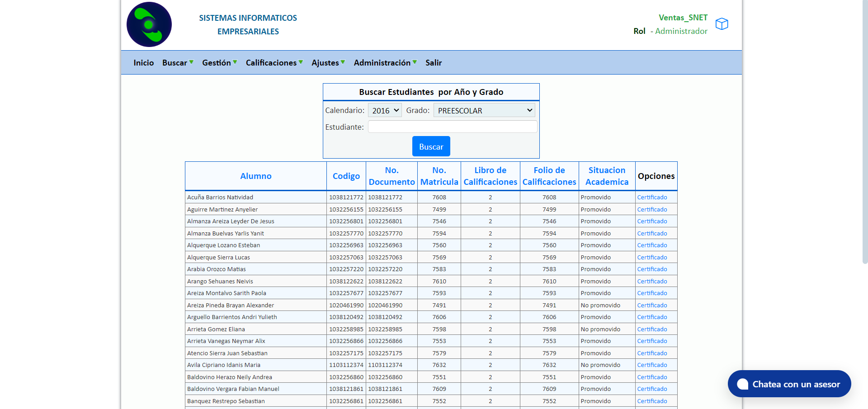The image size is (868, 409).
Task: Open Certificado for Atencio Sierra Juan
Action: [652, 353]
